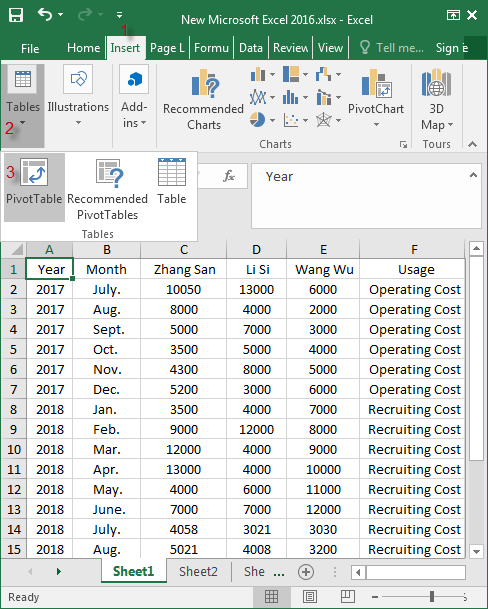Click the next sheet scroll arrow
Viewport: 488px width, 609px height.
tap(59, 571)
